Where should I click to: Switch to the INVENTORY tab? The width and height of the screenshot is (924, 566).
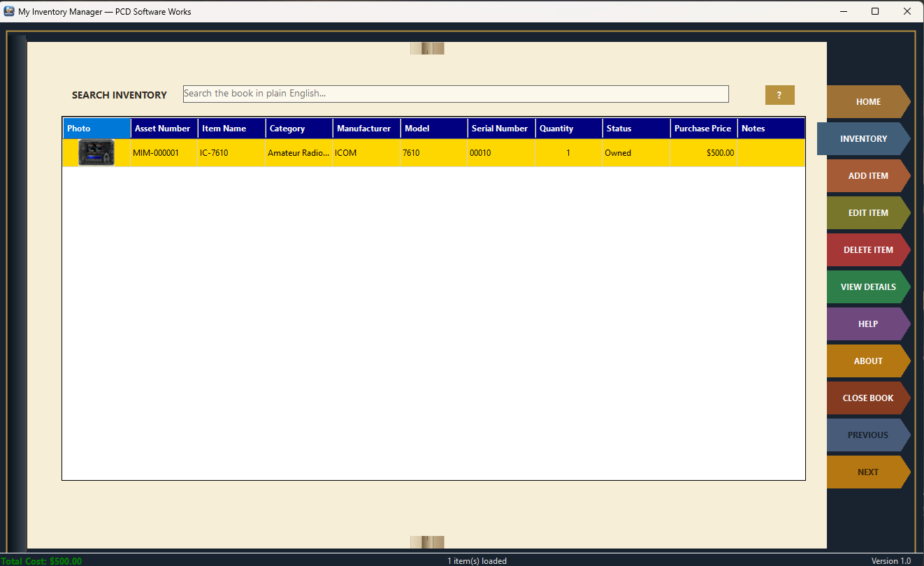point(863,139)
